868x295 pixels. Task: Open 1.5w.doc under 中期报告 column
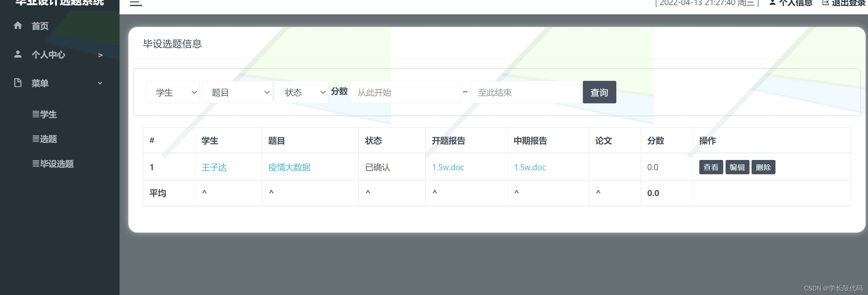(530, 167)
